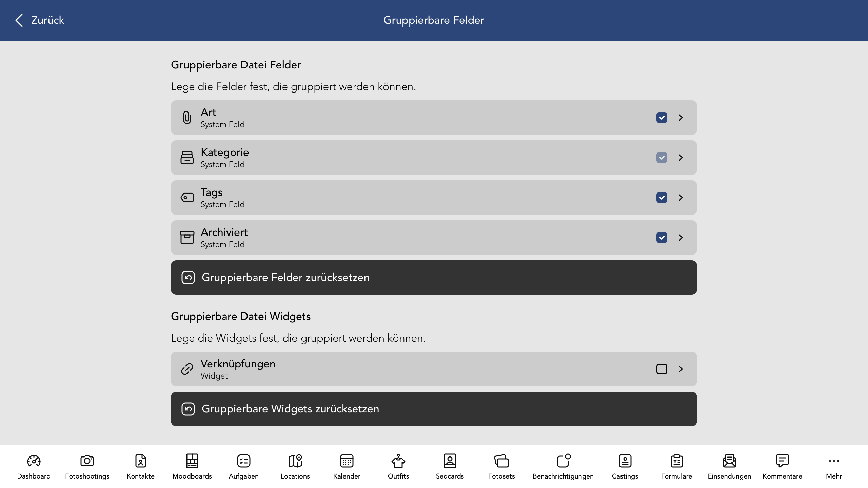Open the Formulare clipboard icon
The width and height of the screenshot is (868, 488).
[x=676, y=461]
